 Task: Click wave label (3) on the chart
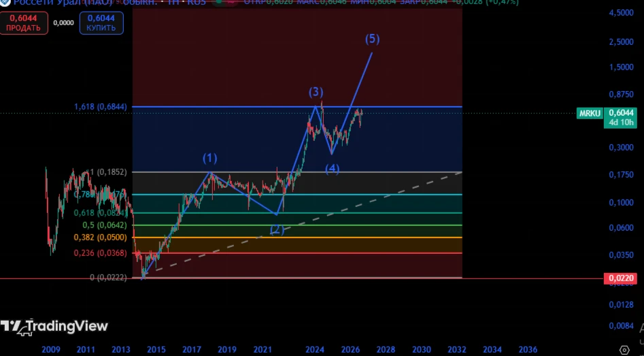click(316, 92)
